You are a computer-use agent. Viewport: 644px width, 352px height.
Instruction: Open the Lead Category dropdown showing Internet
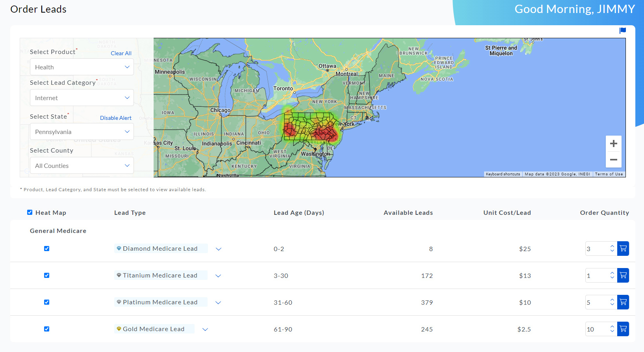point(82,98)
